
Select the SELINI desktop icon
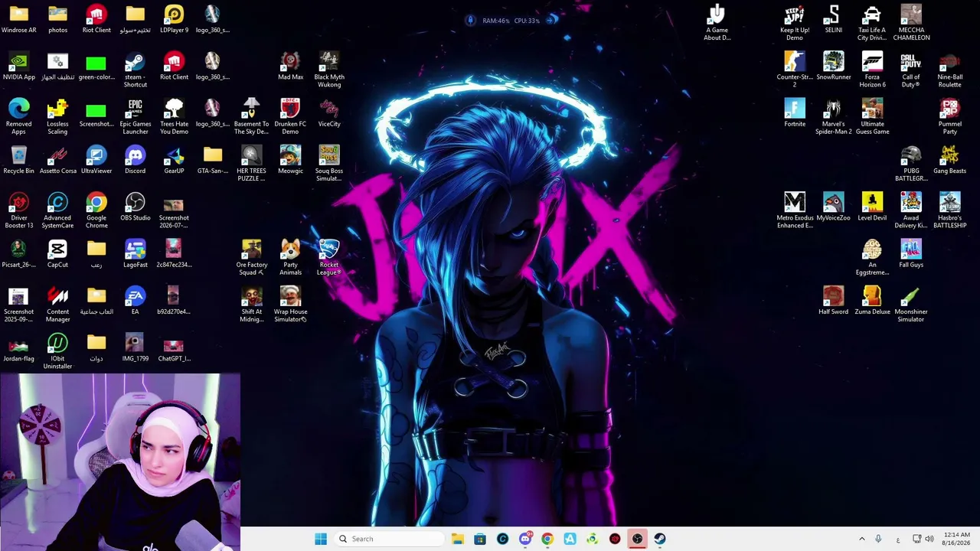(833, 20)
